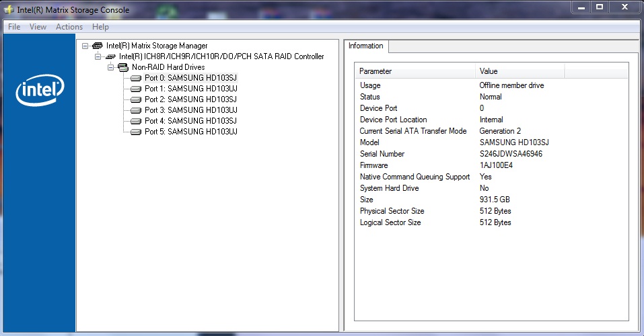Open the Actions menu
Image resolution: width=644 pixels, height=336 pixels.
coord(69,27)
